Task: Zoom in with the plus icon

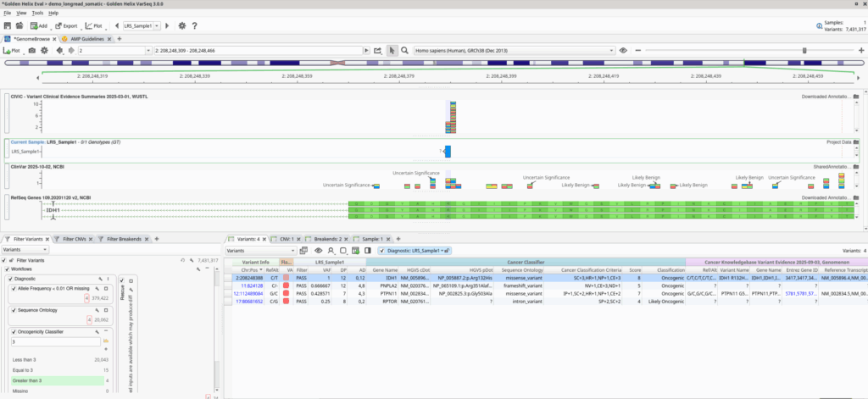Action: tap(861, 50)
